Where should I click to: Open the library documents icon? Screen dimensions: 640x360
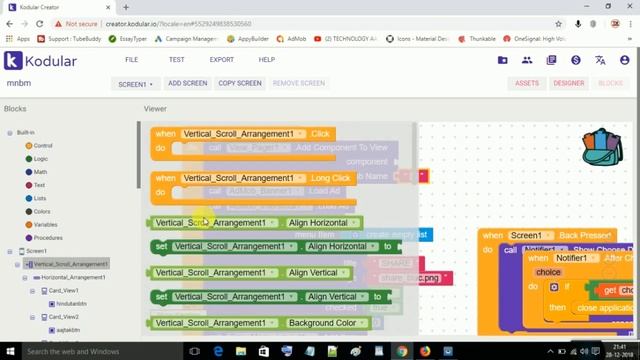click(x=551, y=60)
